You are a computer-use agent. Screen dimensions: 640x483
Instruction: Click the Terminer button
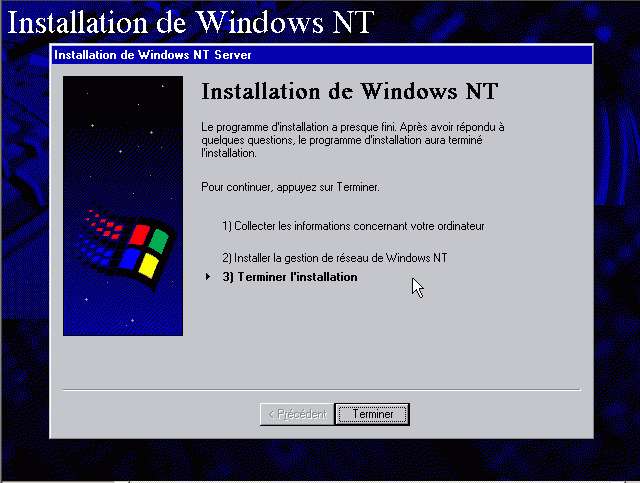coord(372,414)
